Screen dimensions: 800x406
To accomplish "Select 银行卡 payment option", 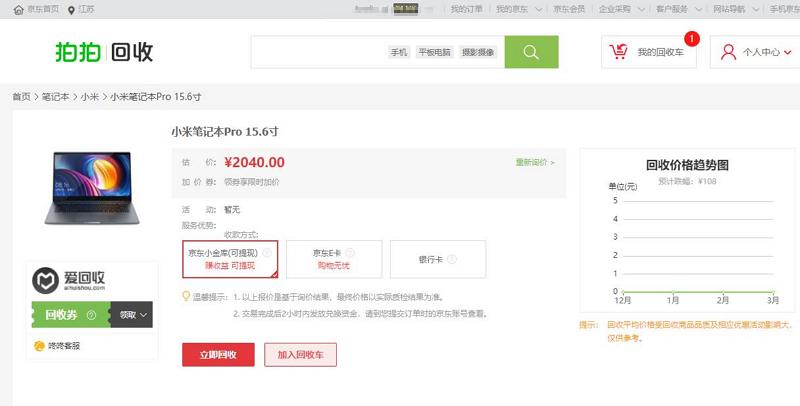I will pos(438,259).
